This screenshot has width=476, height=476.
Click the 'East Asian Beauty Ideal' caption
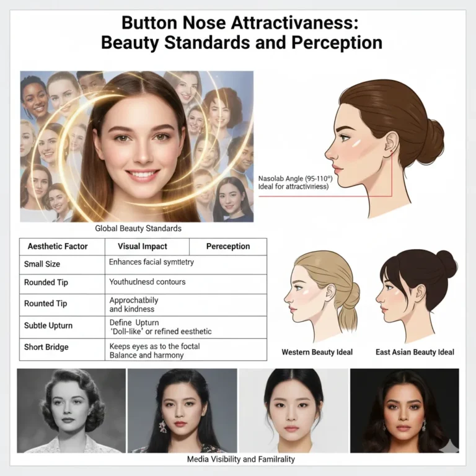click(x=415, y=352)
